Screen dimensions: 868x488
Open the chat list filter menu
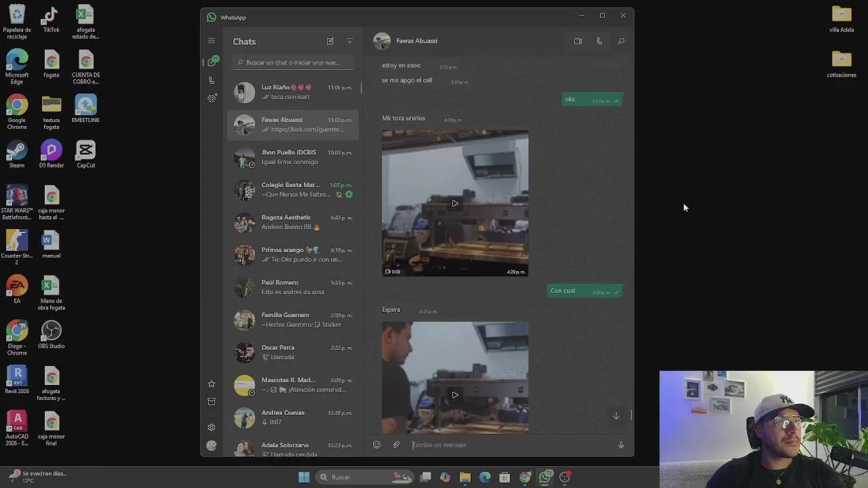350,41
